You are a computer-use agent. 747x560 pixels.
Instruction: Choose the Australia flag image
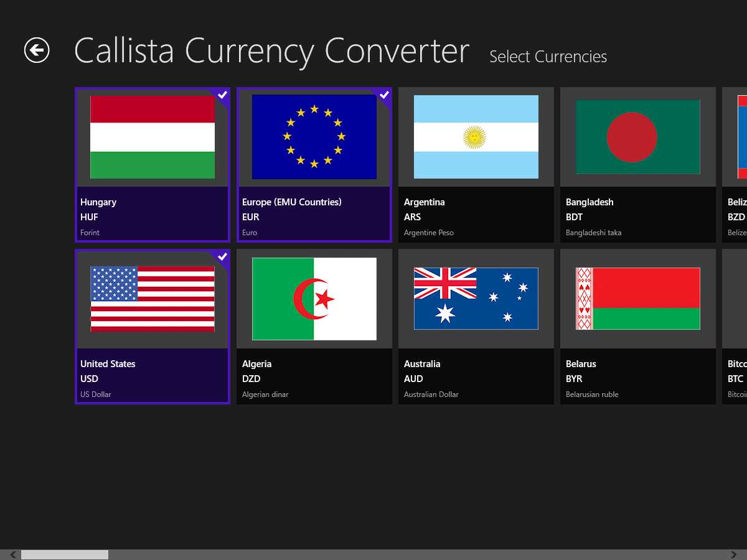pyautogui.click(x=476, y=299)
